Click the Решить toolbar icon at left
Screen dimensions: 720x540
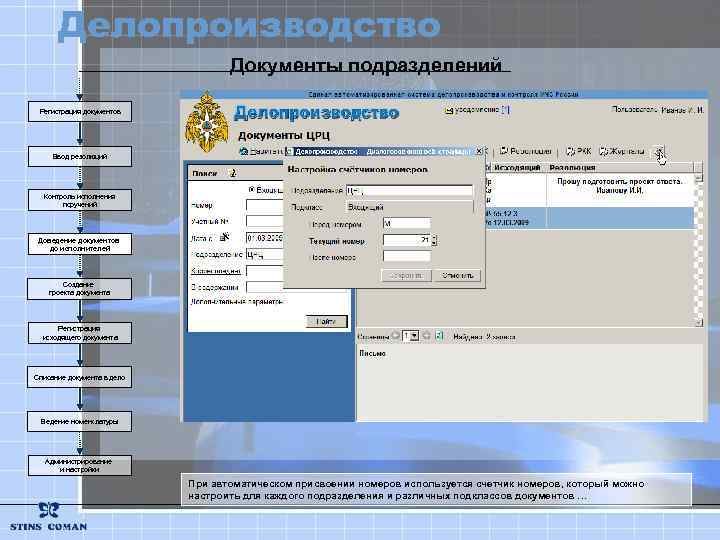244,151
